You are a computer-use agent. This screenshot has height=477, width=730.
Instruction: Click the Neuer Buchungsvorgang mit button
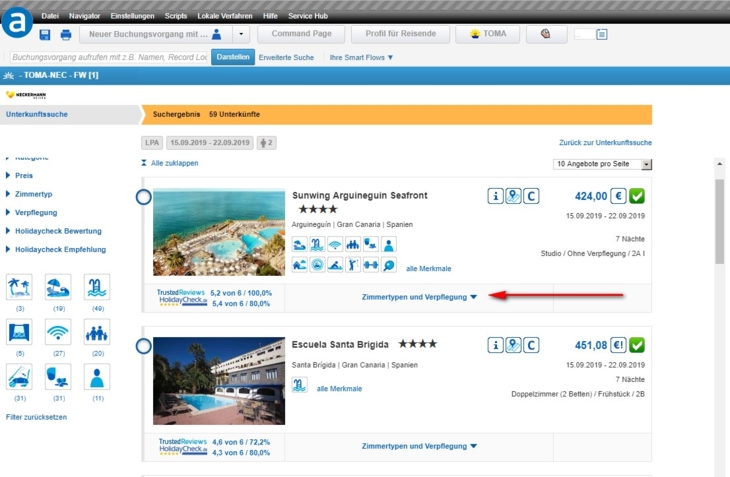coord(156,34)
